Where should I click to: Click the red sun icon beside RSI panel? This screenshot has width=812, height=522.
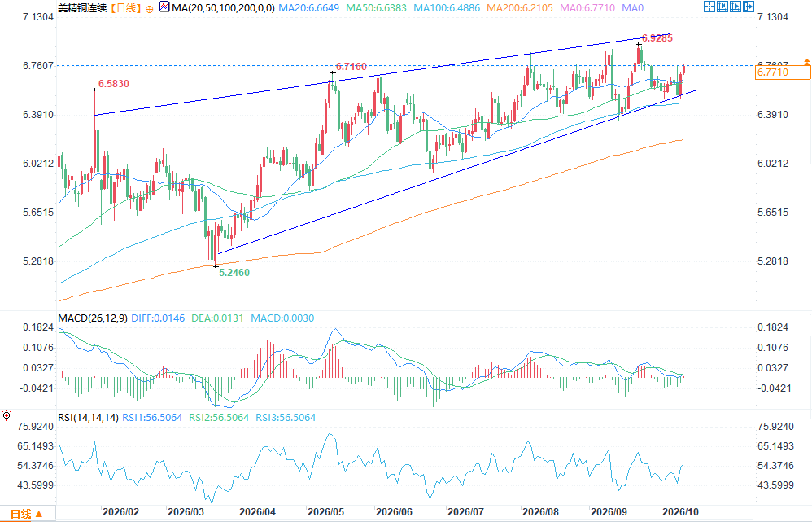coord(7,415)
